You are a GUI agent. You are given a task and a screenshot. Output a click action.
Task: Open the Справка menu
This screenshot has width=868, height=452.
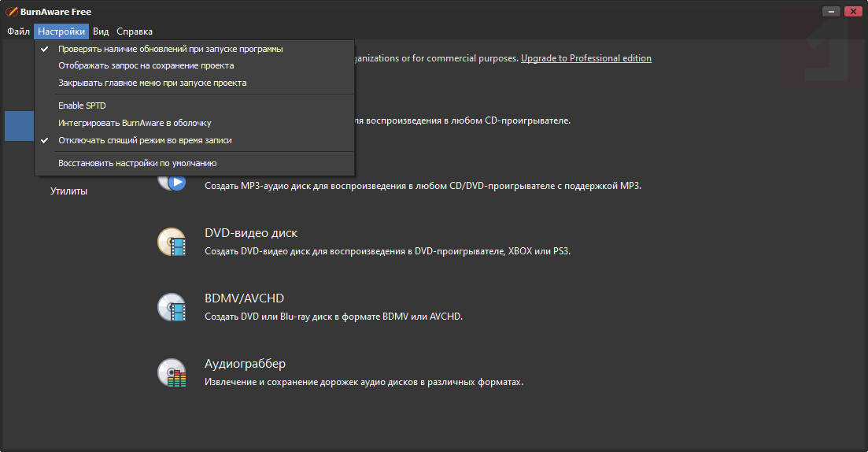coord(135,31)
